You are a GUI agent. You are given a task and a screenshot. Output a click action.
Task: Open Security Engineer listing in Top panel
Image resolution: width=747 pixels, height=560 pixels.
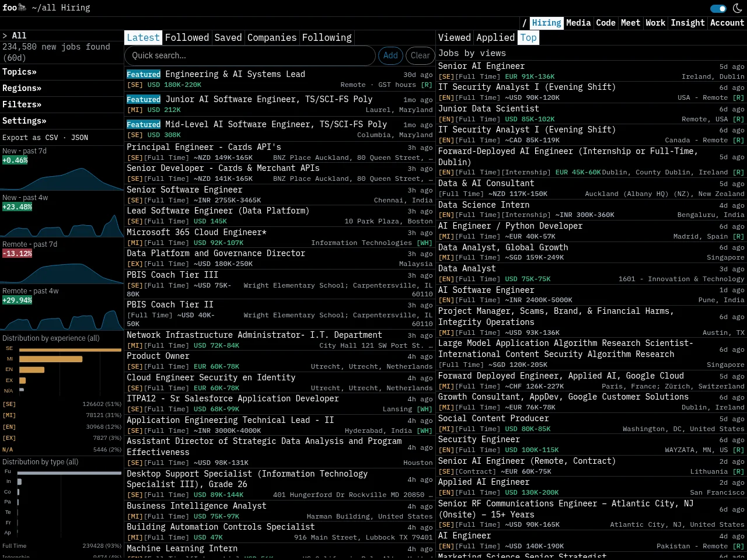[x=591, y=444]
